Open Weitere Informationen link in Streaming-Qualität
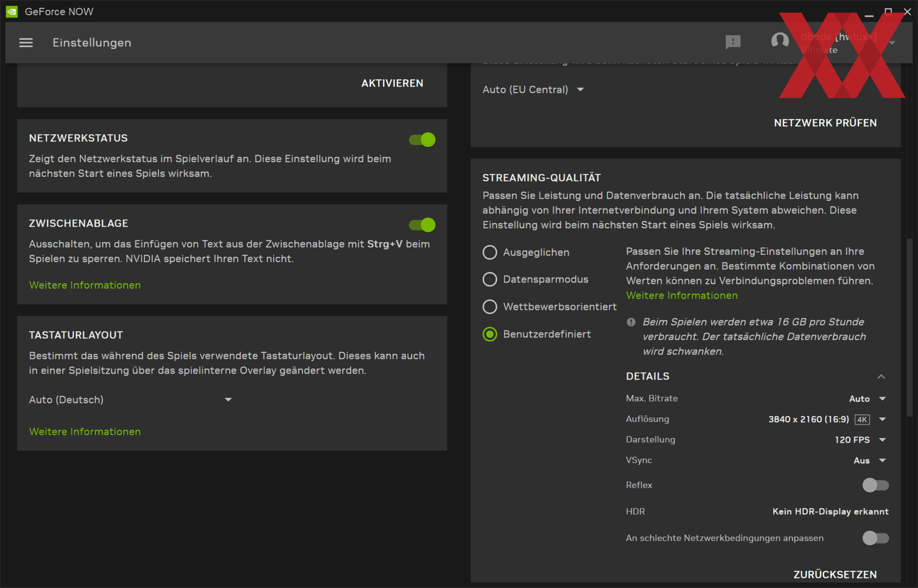 pos(682,296)
